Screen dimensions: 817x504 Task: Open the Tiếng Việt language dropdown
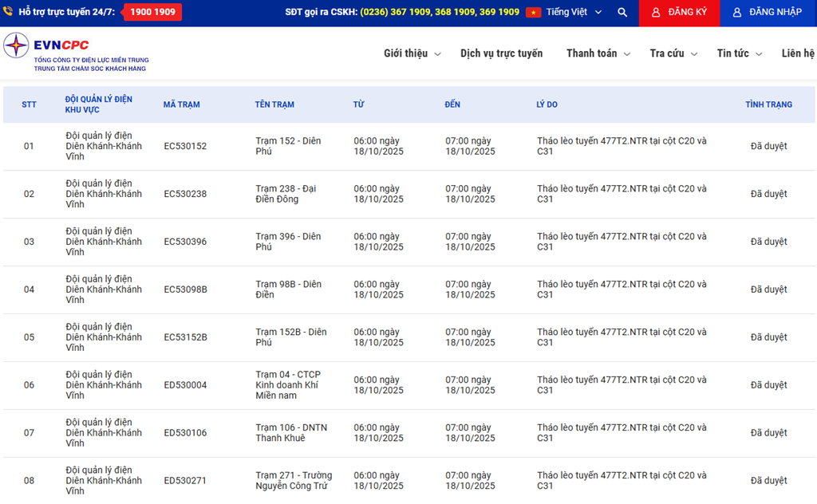tap(574, 13)
